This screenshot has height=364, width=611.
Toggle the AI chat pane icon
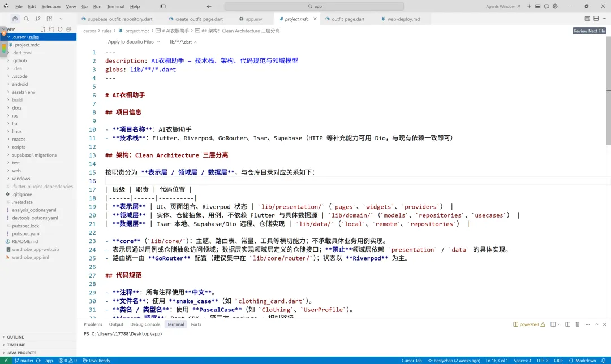click(547, 6)
